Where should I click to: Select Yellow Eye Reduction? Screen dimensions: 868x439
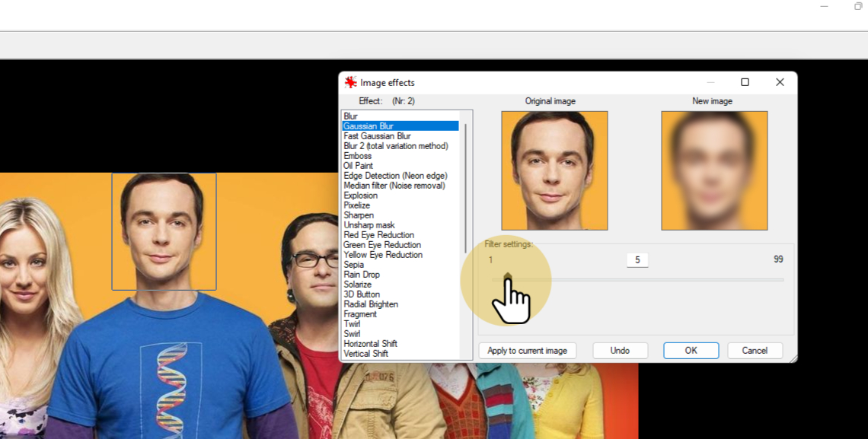point(383,255)
